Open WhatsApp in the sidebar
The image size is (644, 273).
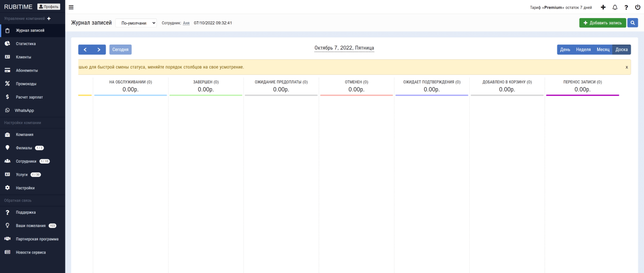click(24, 110)
